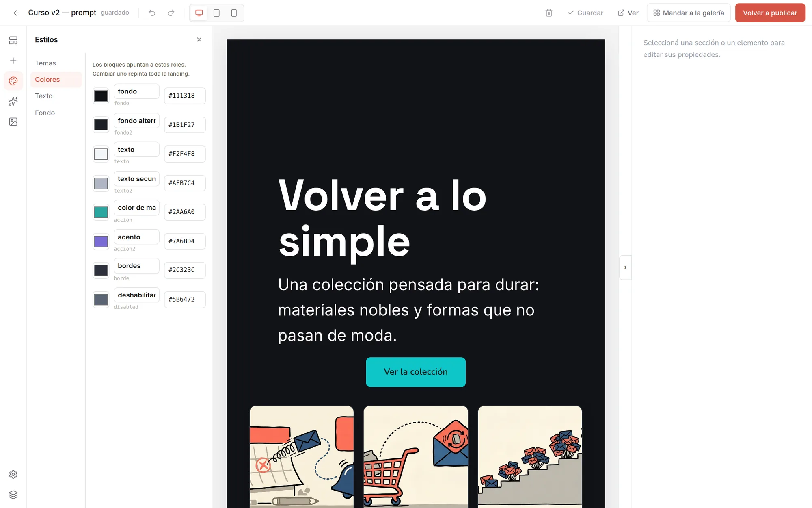Switch to mobile preview mode
This screenshot has height=508, width=812.
[234, 13]
